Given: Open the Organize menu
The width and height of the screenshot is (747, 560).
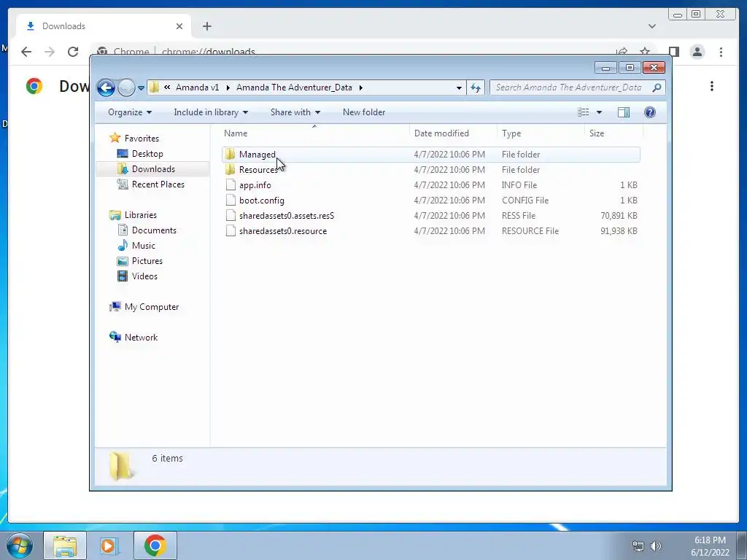Looking at the screenshot, I should [130, 112].
